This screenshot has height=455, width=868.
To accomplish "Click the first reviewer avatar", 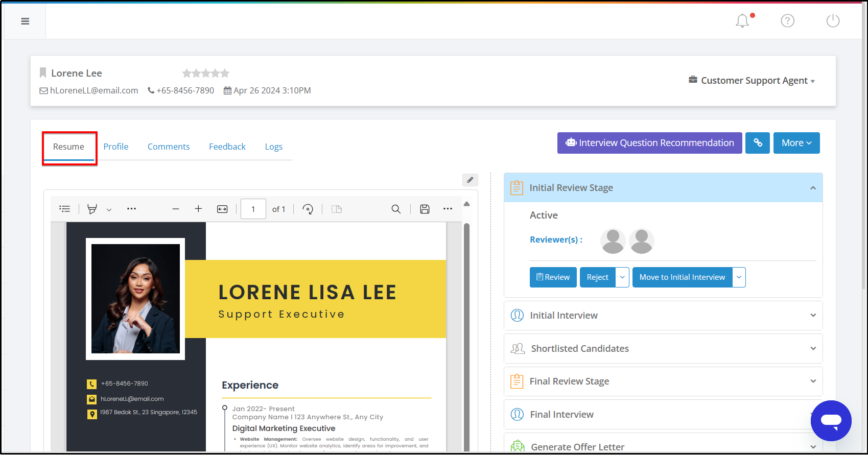I will tap(613, 241).
